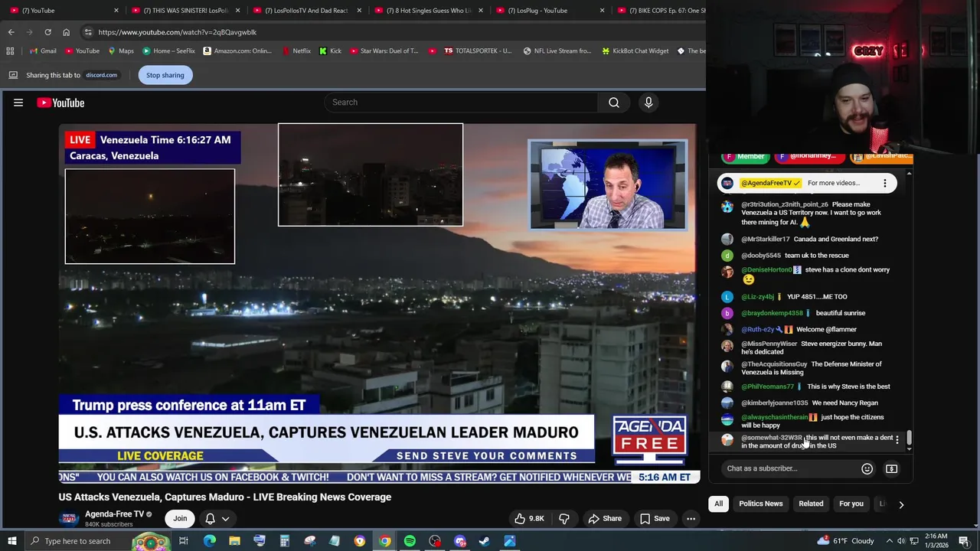The height and width of the screenshot is (551, 980).
Task: Go back in the browser
Action: coord(11,32)
